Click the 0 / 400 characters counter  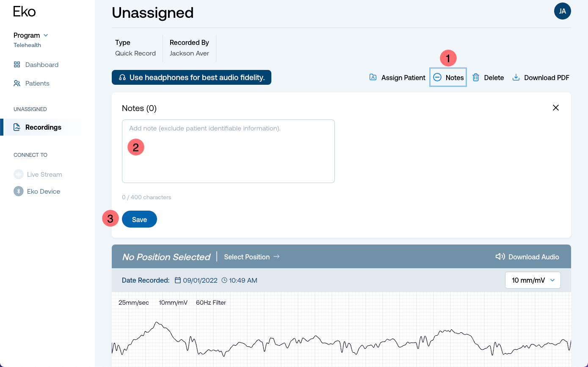tap(146, 197)
